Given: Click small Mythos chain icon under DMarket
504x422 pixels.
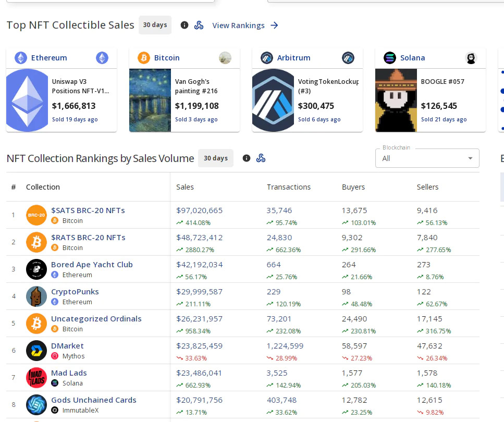Looking at the screenshot, I should pyautogui.click(x=55, y=356).
